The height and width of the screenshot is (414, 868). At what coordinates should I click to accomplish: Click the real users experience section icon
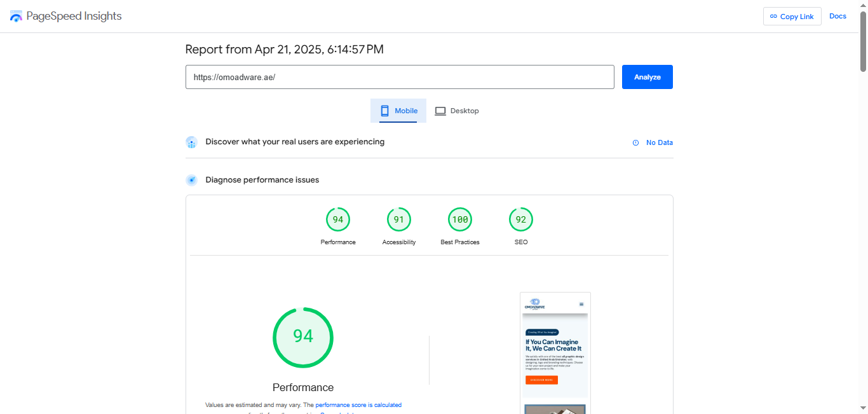coord(191,142)
